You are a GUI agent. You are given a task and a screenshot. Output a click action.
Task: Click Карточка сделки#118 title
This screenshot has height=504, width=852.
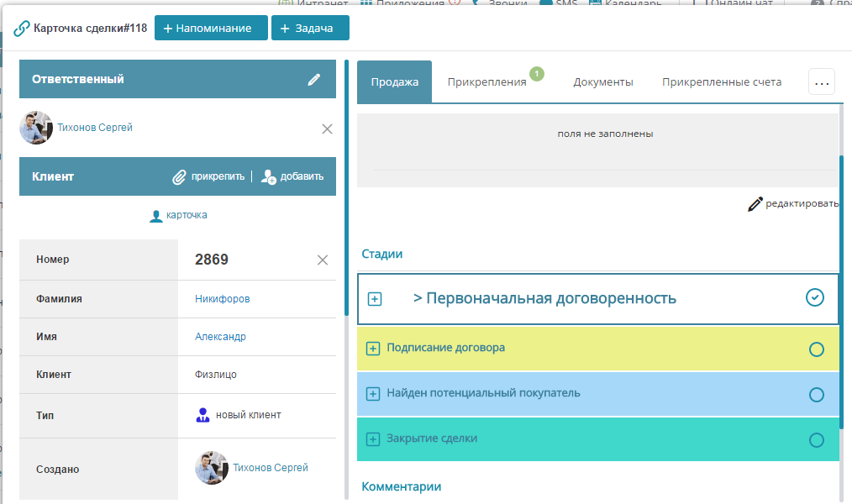tap(90, 29)
